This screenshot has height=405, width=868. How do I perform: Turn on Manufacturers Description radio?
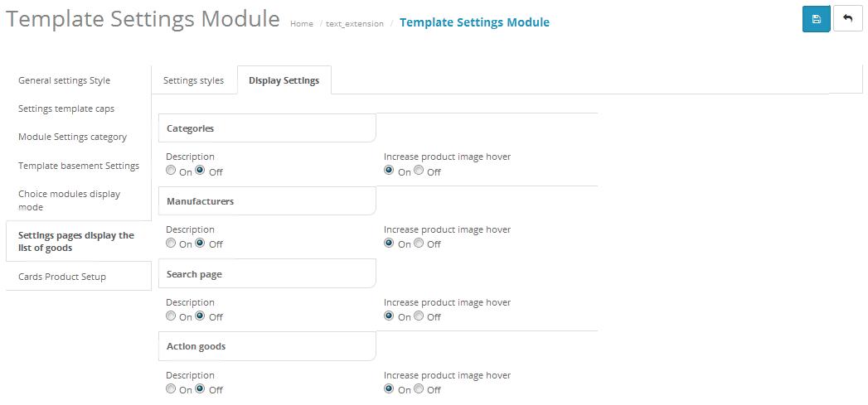click(171, 243)
